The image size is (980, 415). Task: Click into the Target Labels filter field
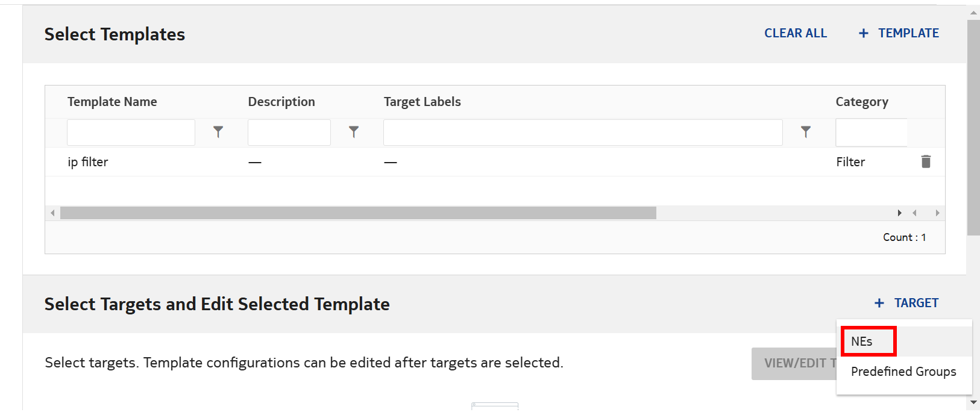tap(582, 133)
